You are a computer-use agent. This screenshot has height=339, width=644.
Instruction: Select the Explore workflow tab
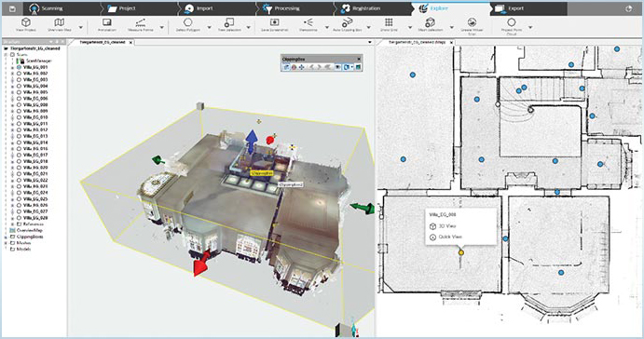tap(451, 8)
